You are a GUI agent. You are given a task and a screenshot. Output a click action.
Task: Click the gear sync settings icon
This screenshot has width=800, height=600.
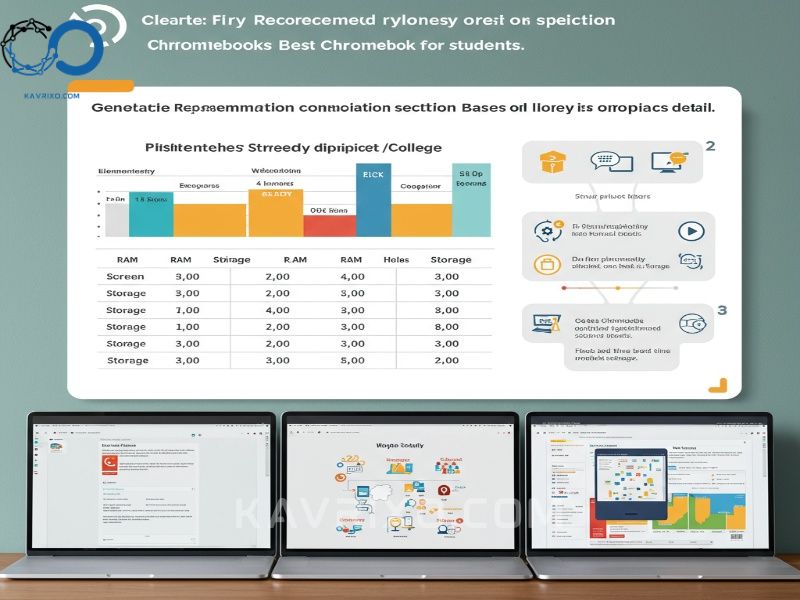(546, 232)
